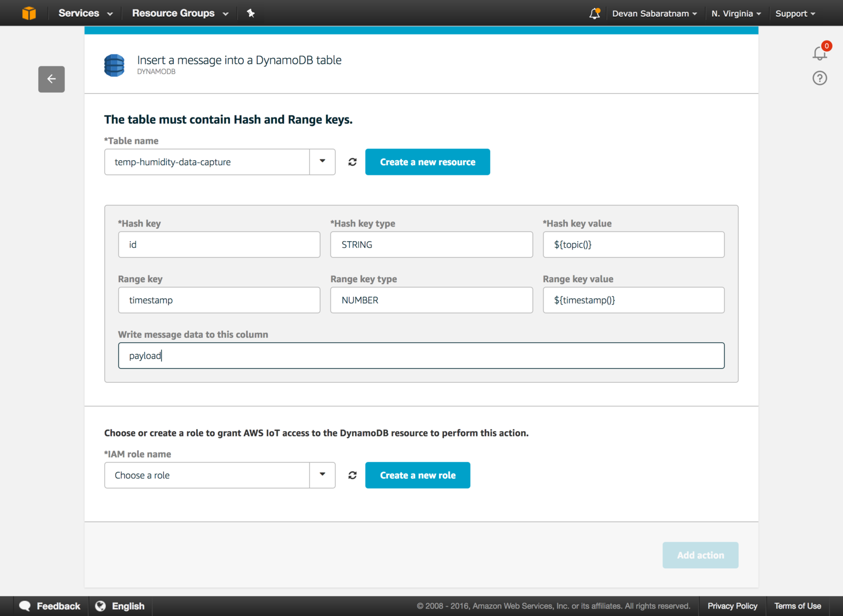This screenshot has height=616, width=843.
Task: Click the '*IAM role name' label
Action: click(x=138, y=454)
